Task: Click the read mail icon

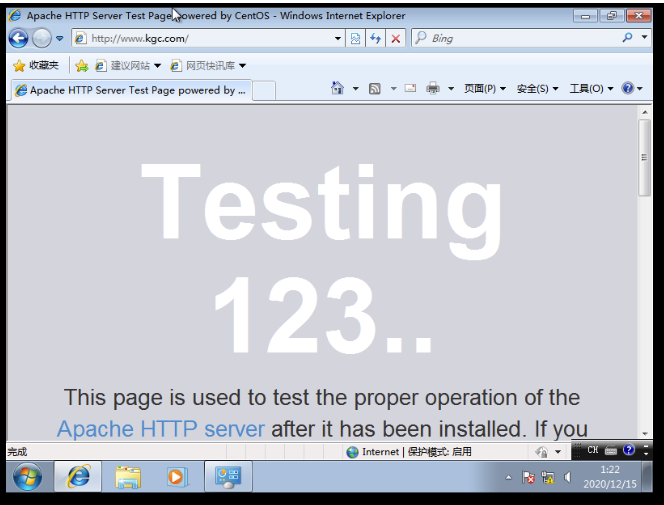Action: click(x=410, y=88)
